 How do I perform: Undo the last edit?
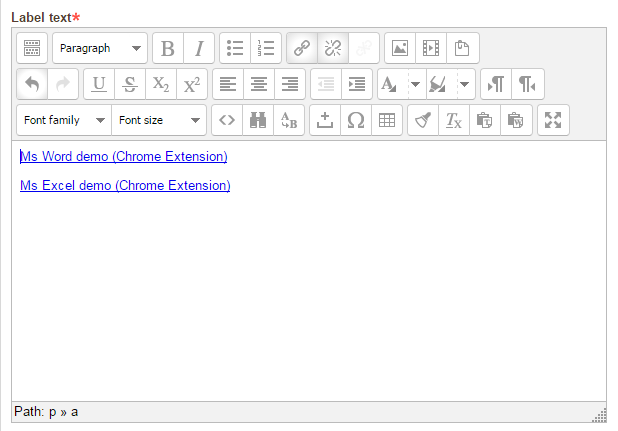[32, 84]
